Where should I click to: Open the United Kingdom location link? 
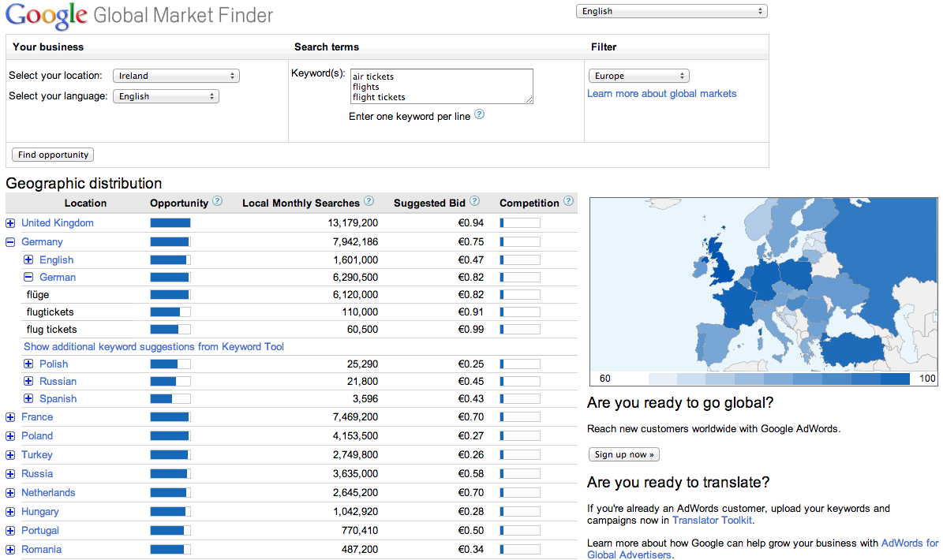pos(58,223)
